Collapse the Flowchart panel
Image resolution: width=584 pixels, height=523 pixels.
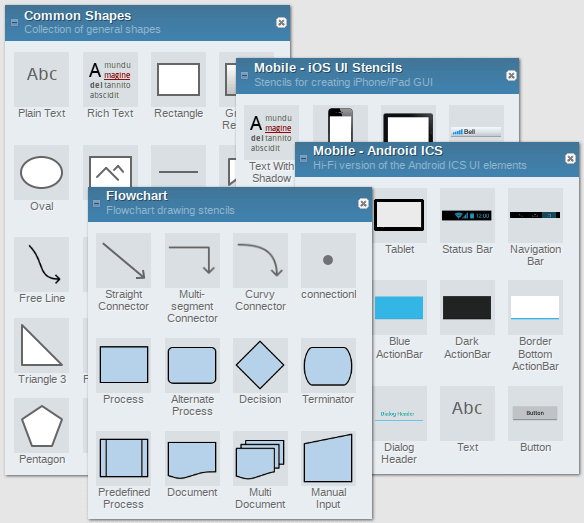coord(96,203)
